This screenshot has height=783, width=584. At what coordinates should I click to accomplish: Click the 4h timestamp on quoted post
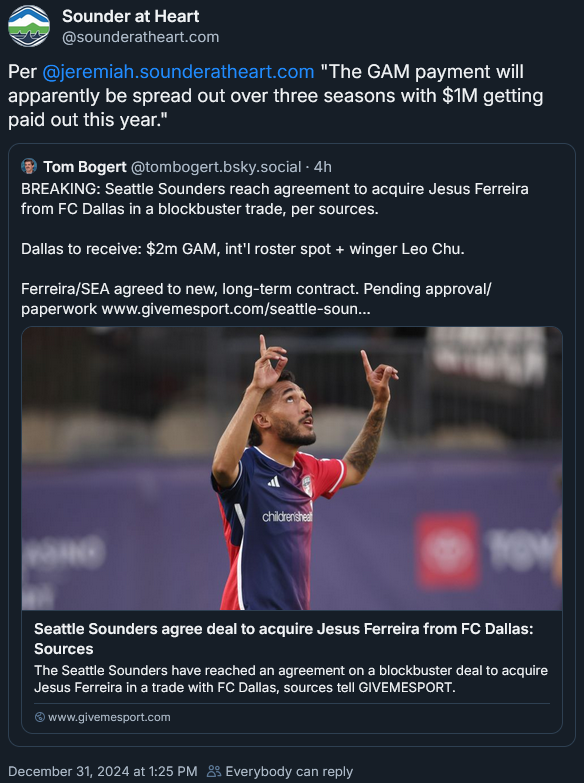tap(323, 167)
